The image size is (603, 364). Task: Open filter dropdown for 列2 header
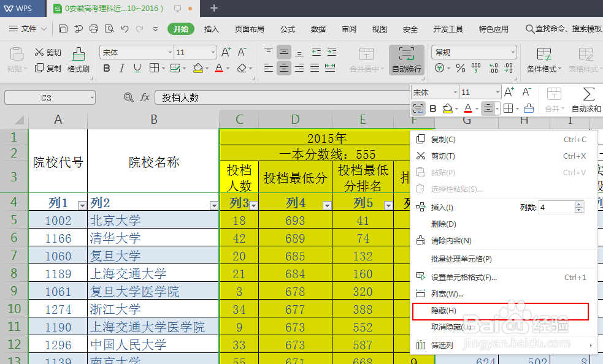click(x=214, y=206)
